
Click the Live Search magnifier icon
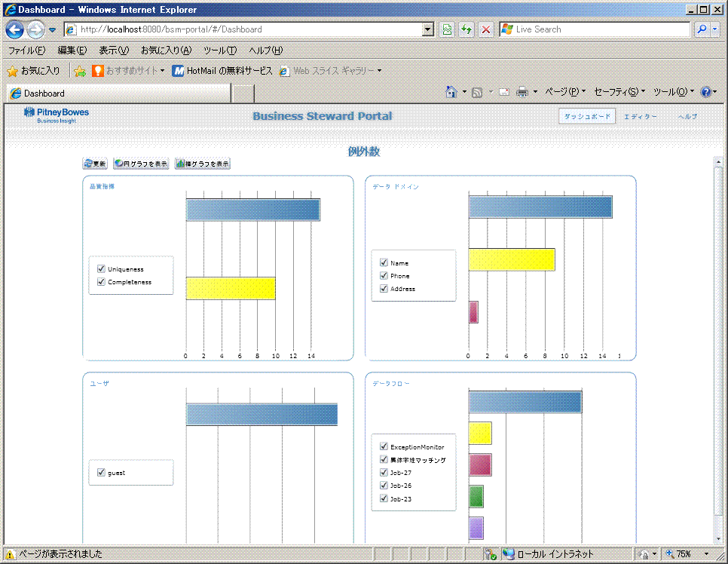pyautogui.click(x=701, y=29)
